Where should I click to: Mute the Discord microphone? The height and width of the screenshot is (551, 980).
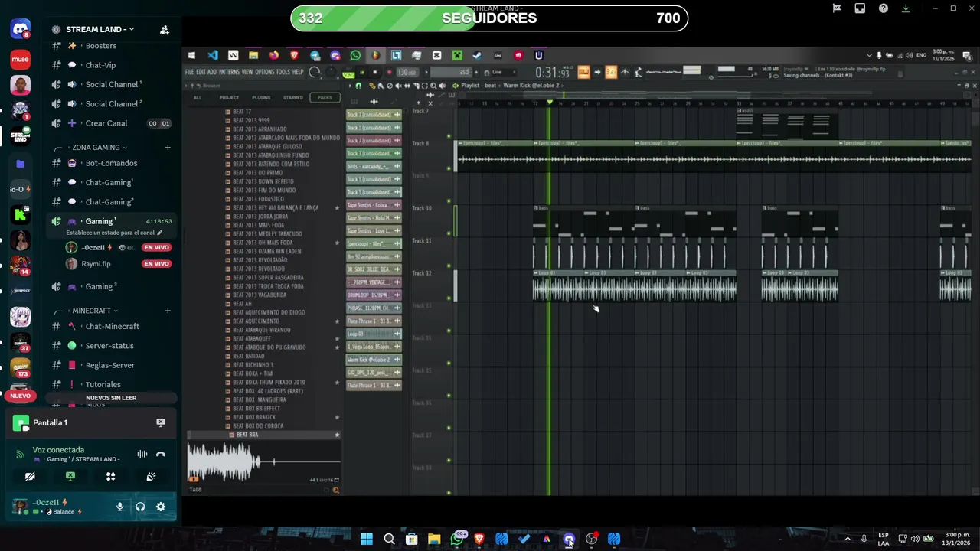click(119, 507)
